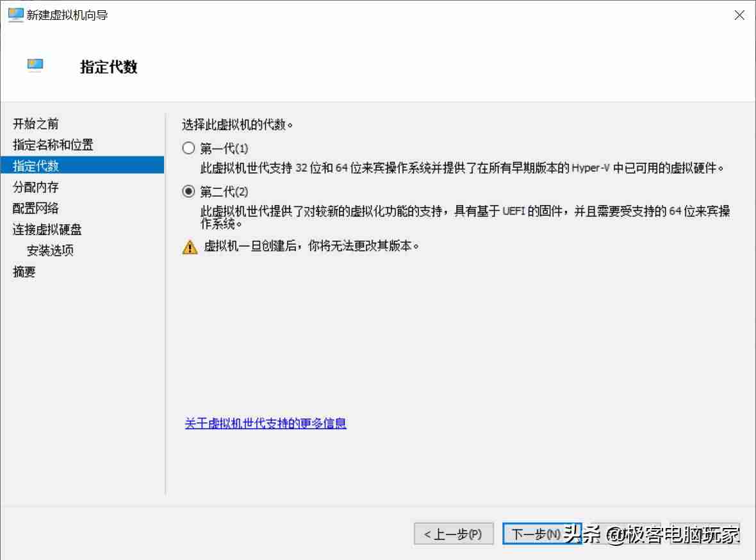
Task: Select the highlighted 指定代数 step
Action: coord(83,165)
